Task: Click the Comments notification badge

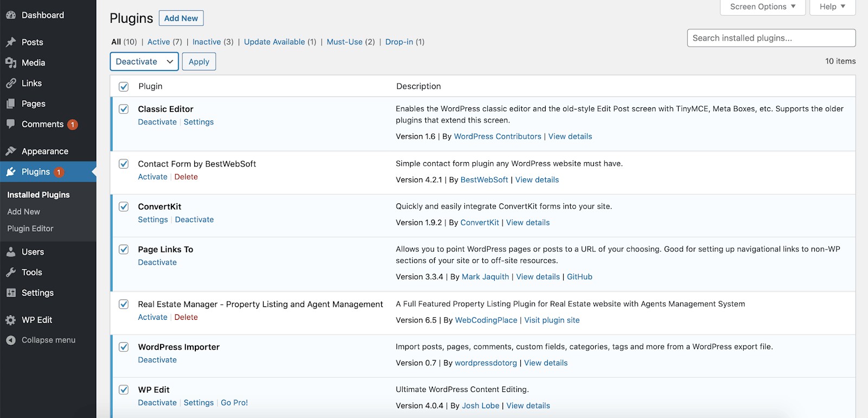Action: pyautogui.click(x=72, y=125)
